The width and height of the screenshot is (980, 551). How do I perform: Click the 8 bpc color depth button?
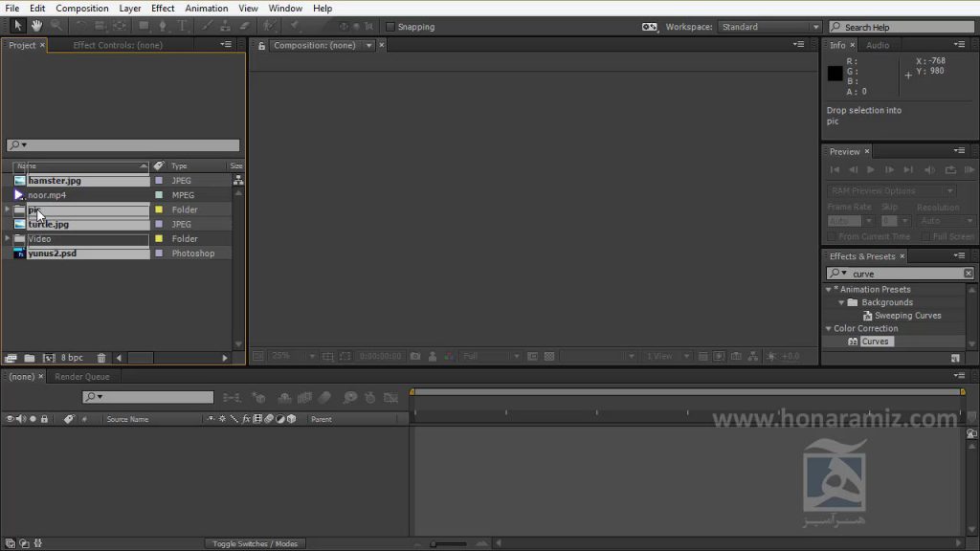(72, 358)
